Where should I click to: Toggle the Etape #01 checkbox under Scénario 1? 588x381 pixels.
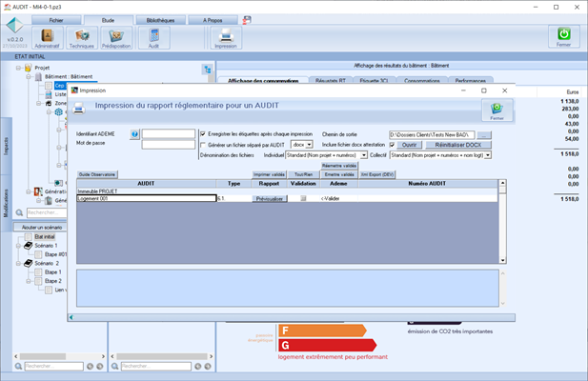38,254
